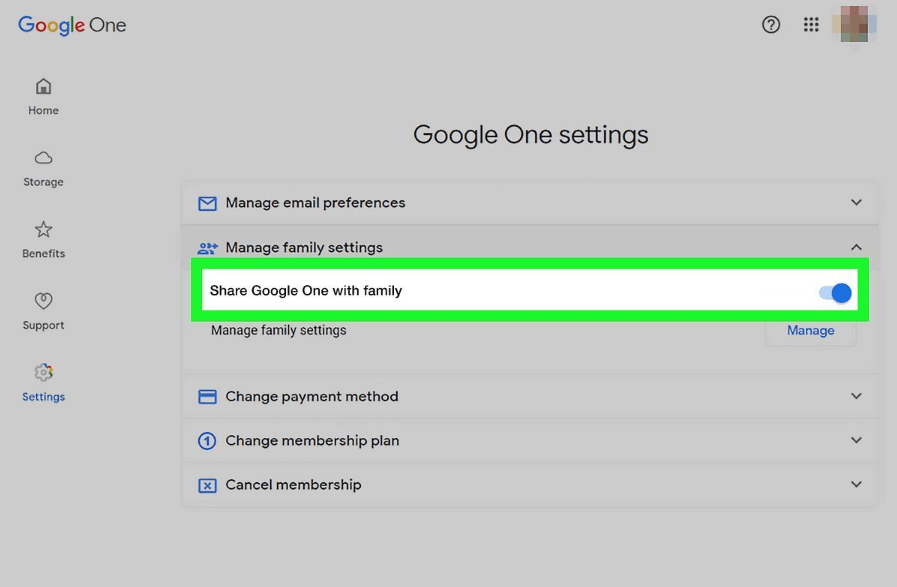Collapse Manage family settings section
Screen dimensions: 897x587
856,247
